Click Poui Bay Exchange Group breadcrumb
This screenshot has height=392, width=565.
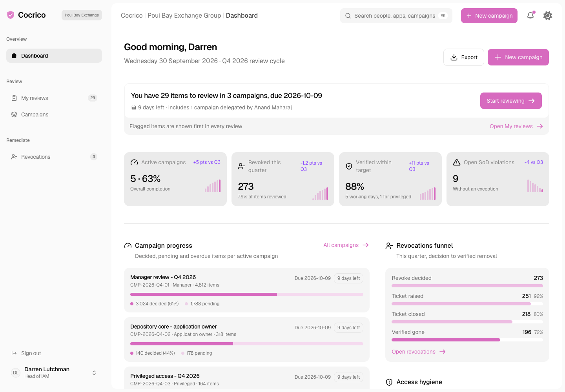click(x=184, y=16)
